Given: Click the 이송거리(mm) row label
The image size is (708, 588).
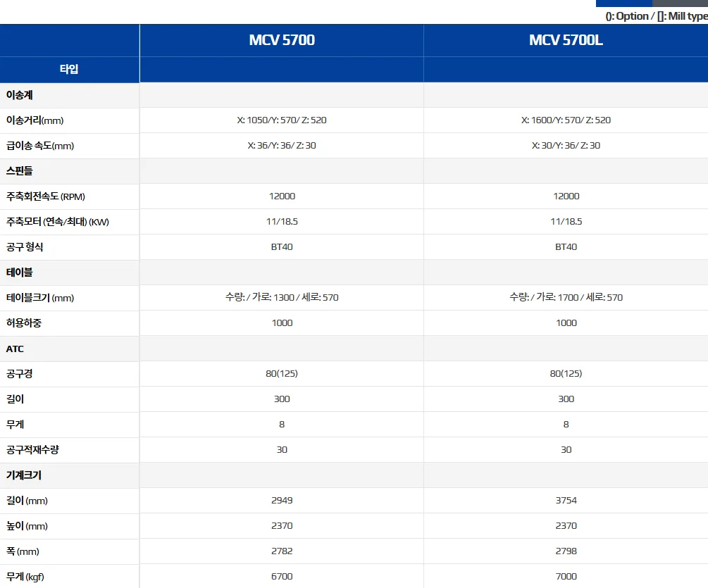Looking at the screenshot, I should click(x=35, y=120).
